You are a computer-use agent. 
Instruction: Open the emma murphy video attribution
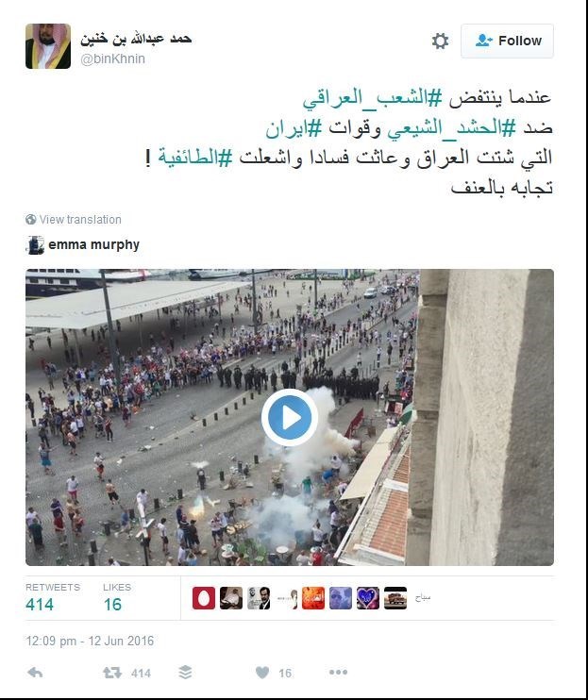click(x=93, y=244)
